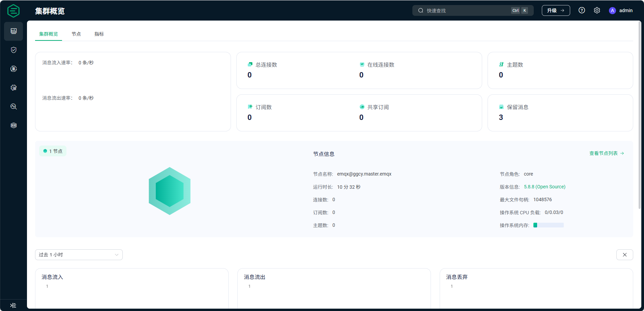Switch to the 节点 tab

[76, 34]
